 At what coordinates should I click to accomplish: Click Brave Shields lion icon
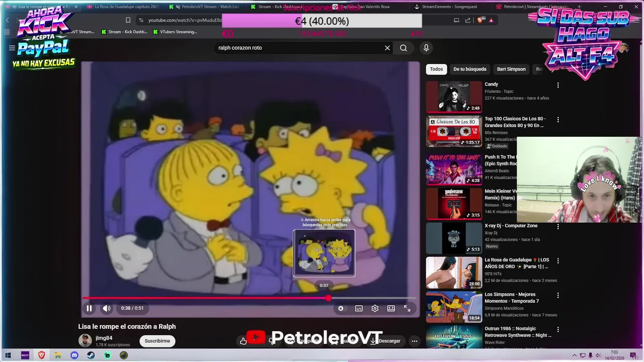click(480, 20)
